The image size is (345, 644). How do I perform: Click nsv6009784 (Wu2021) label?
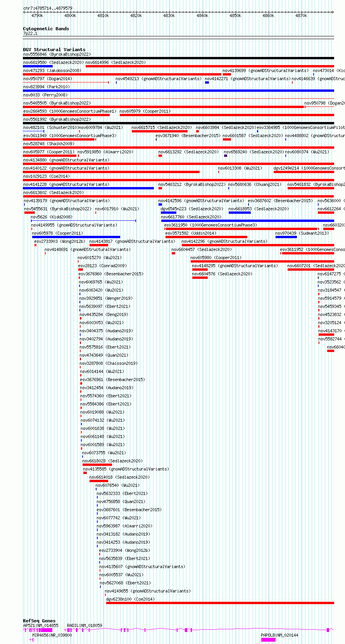(x=101, y=127)
